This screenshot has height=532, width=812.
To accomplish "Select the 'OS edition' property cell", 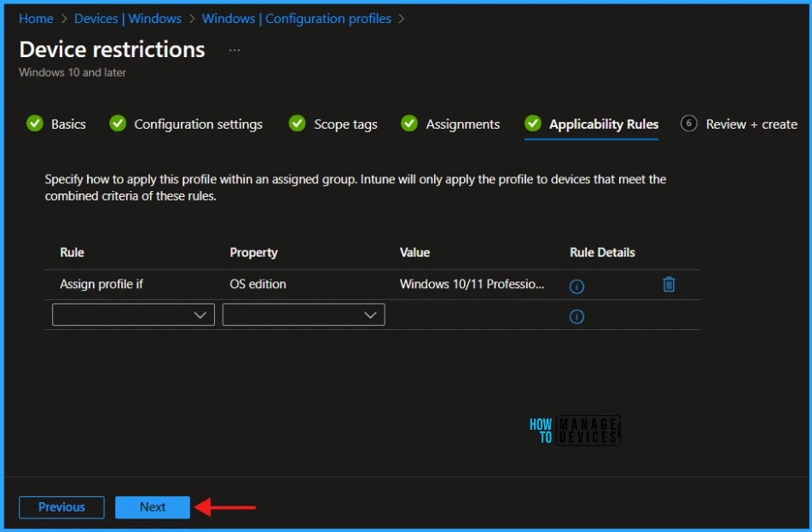I will [x=258, y=284].
